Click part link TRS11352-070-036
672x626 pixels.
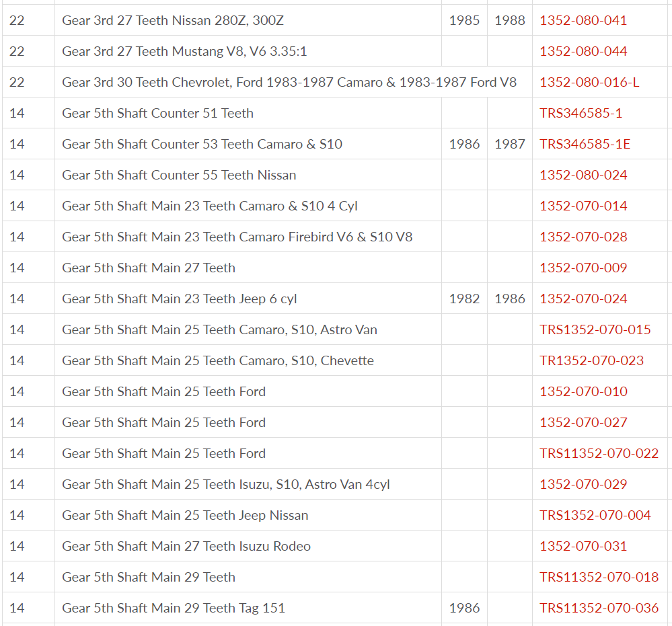(x=599, y=608)
